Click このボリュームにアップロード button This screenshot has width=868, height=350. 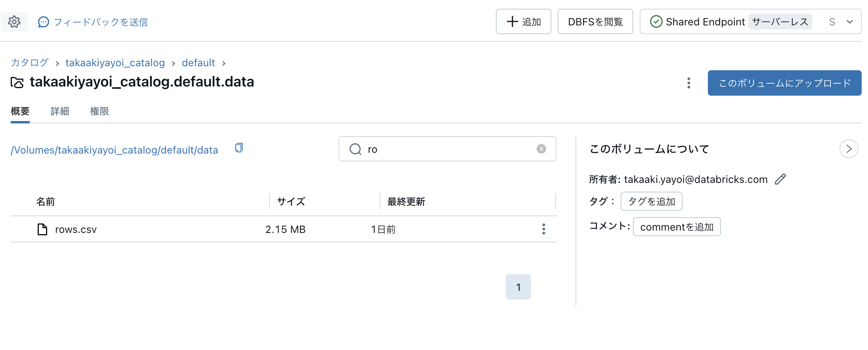(x=784, y=83)
